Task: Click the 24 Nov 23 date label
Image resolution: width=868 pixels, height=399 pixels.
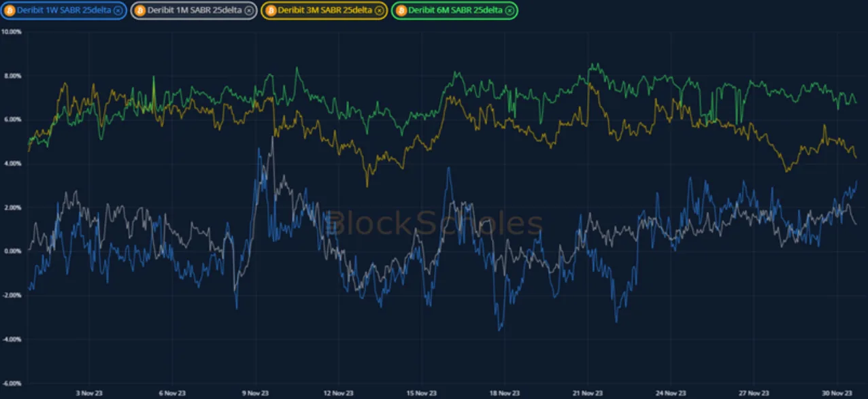Action: tap(671, 393)
